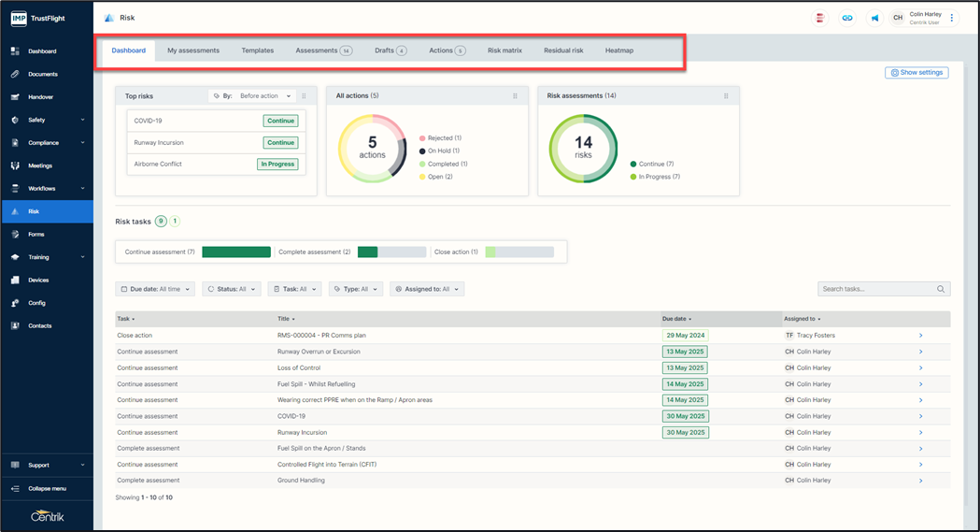Collapse the sidebar menu
Viewport: 980px width, 532px height.
47,489
